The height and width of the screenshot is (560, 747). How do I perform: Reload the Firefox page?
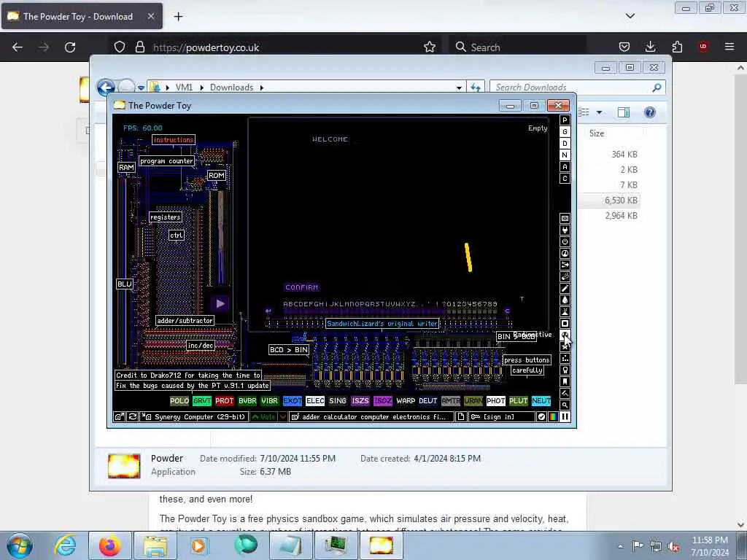(70, 47)
